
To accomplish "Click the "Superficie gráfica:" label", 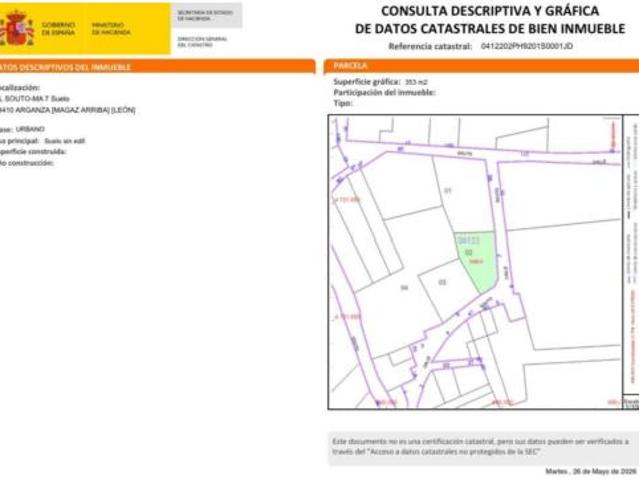I will (367, 82).
